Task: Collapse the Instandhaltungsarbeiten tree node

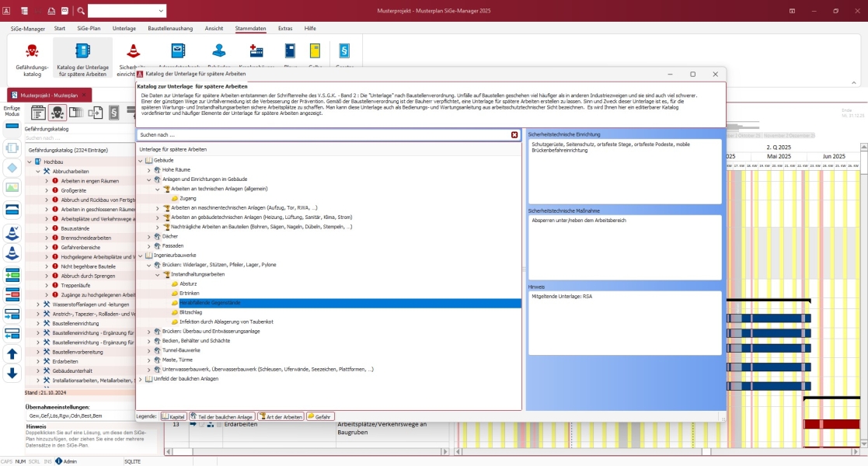Action: tap(158, 274)
